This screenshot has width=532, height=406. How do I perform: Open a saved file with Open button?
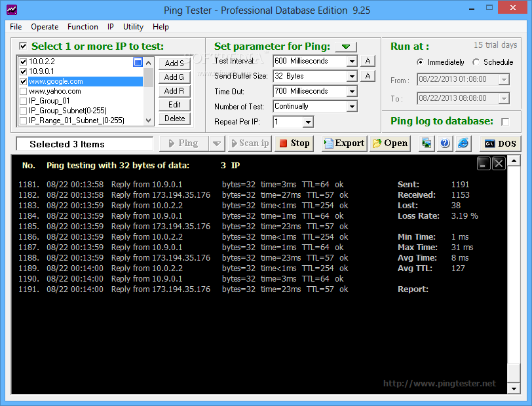[390, 143]
